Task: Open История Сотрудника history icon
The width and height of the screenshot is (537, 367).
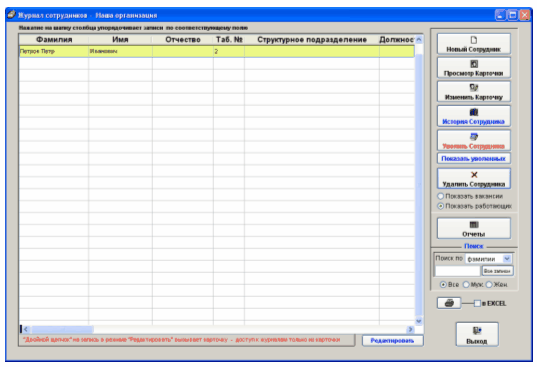Action: 474,112
